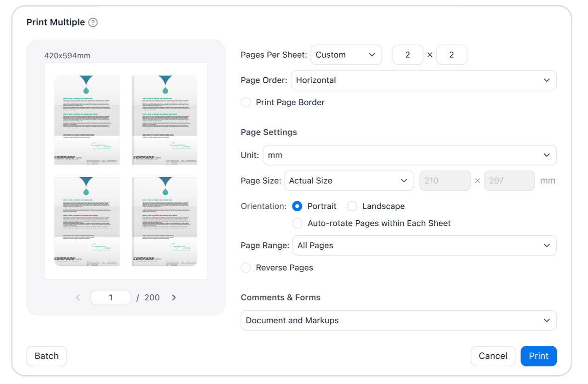The width and height of the screenshot is (588, 384).
Task: Expand Page Range All Pages dropdown
Action: [x=425, y=245]
